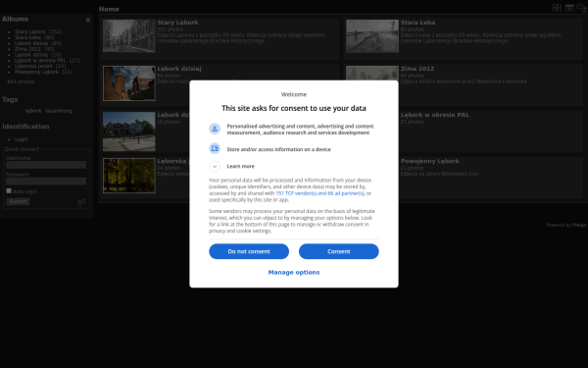Click the lauenburg tag

[x=58, y=111]
